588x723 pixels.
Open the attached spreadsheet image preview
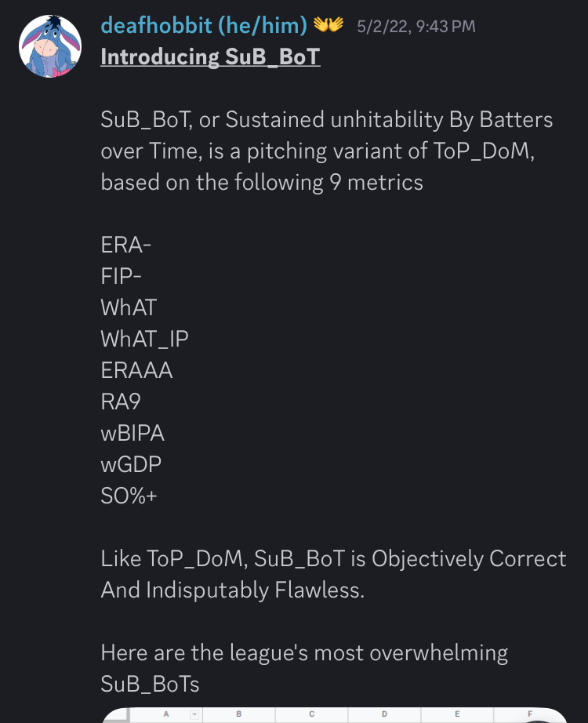tap(334, 715)
